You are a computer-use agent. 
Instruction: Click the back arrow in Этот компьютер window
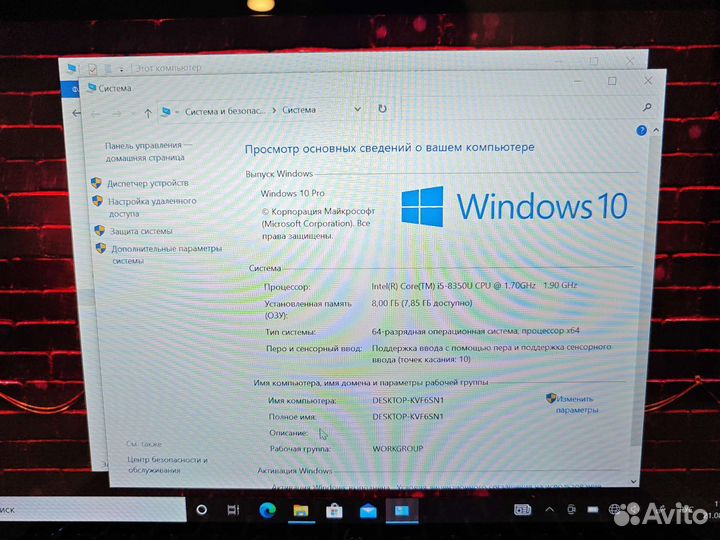pyautogui.click(x=76, y=113)
